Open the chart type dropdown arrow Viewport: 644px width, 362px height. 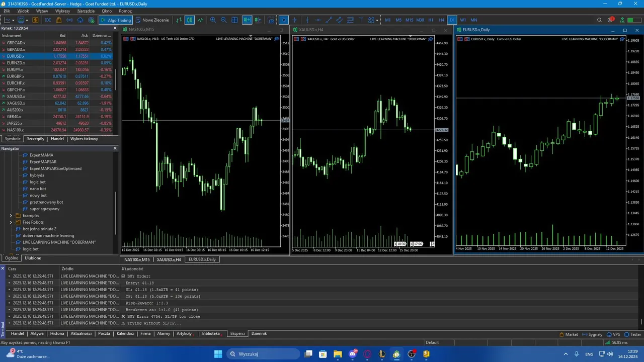coord(14,20)
